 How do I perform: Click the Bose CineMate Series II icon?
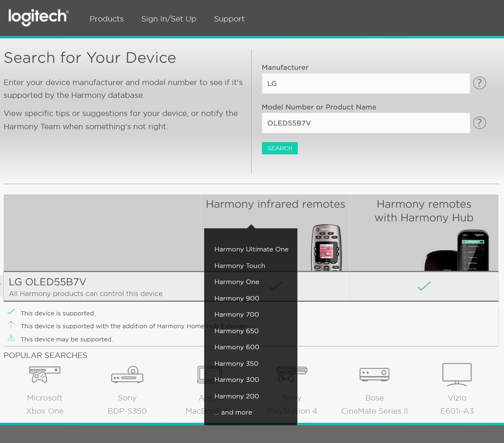(374, 374)
